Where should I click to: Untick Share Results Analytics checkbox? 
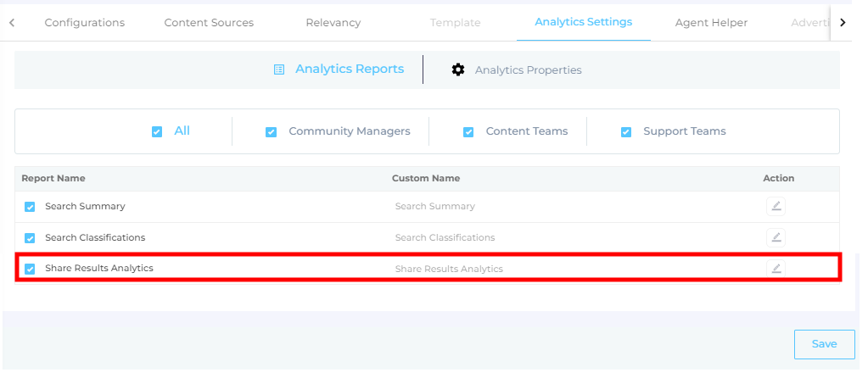tap(31, 269)
